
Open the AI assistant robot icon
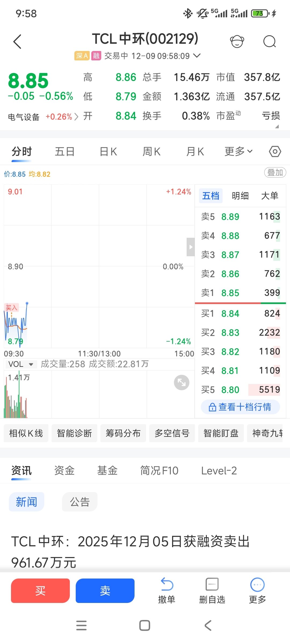(237, 42)
